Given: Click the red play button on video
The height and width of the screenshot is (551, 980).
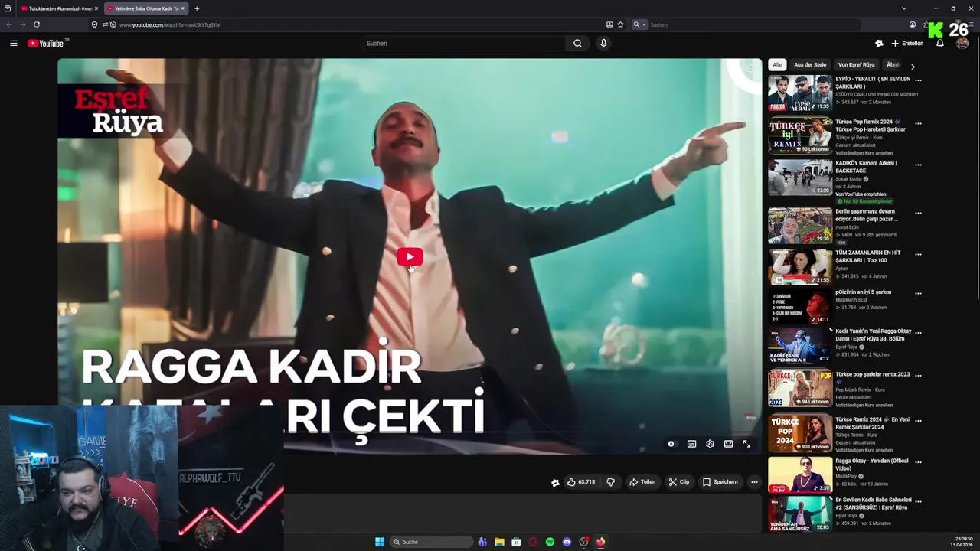Looking at the screenshot, I should tap(410, 257).
